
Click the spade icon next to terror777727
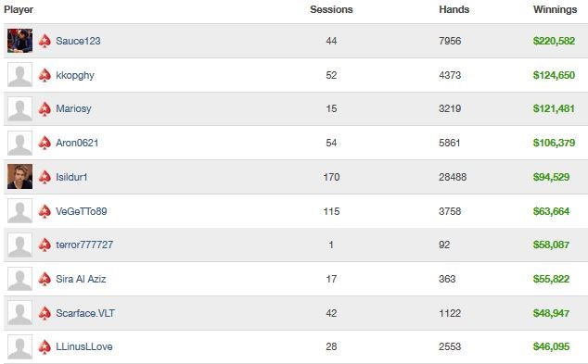(45, 245)
